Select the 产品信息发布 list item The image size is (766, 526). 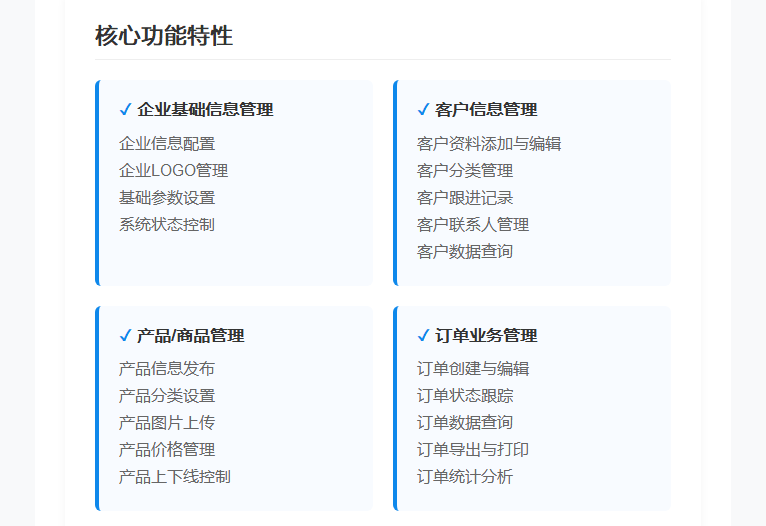click(167, 369)
